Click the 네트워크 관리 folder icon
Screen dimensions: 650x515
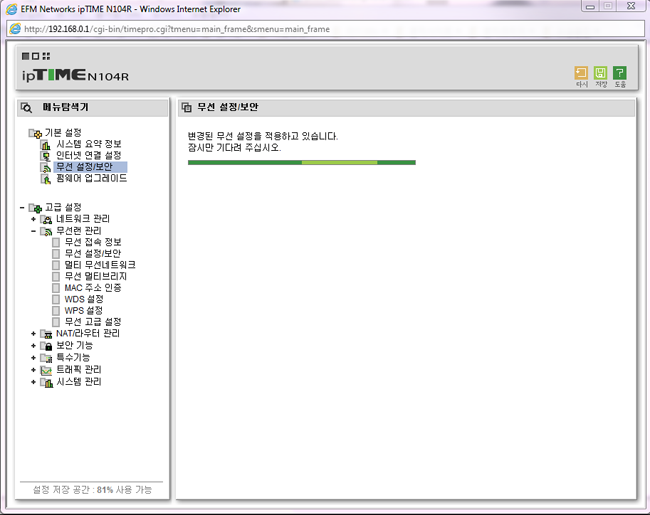[46, 219]
